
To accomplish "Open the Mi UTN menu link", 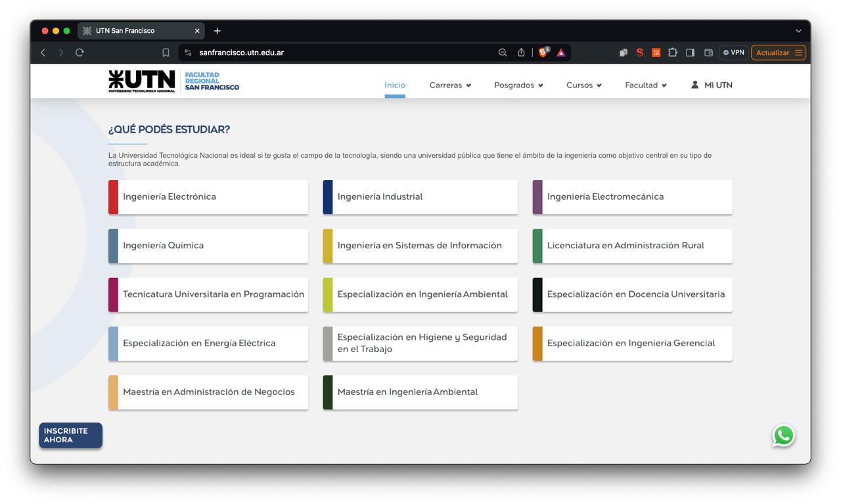I will [712, 85].
